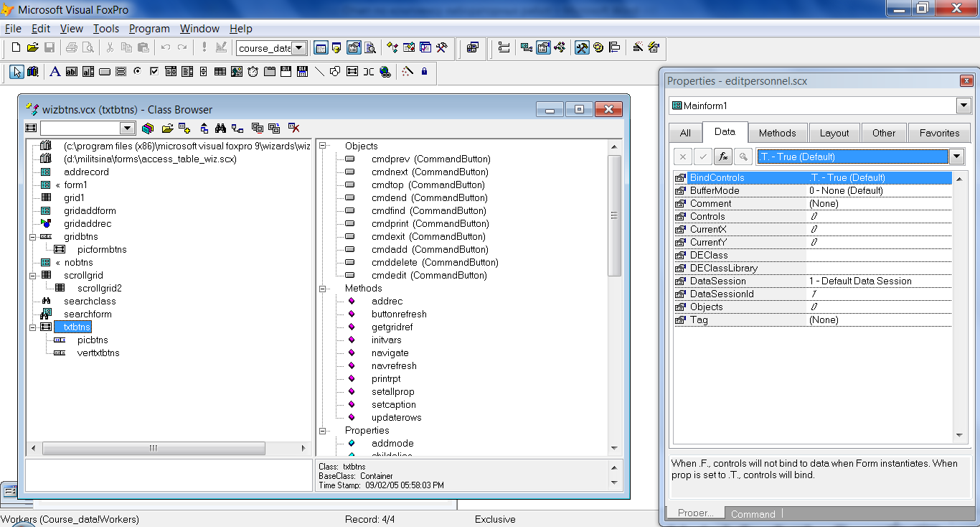This screenshot has width=980, height=527.
Task: Collapse the scrollgrid tree node
Action: [33, 275]
